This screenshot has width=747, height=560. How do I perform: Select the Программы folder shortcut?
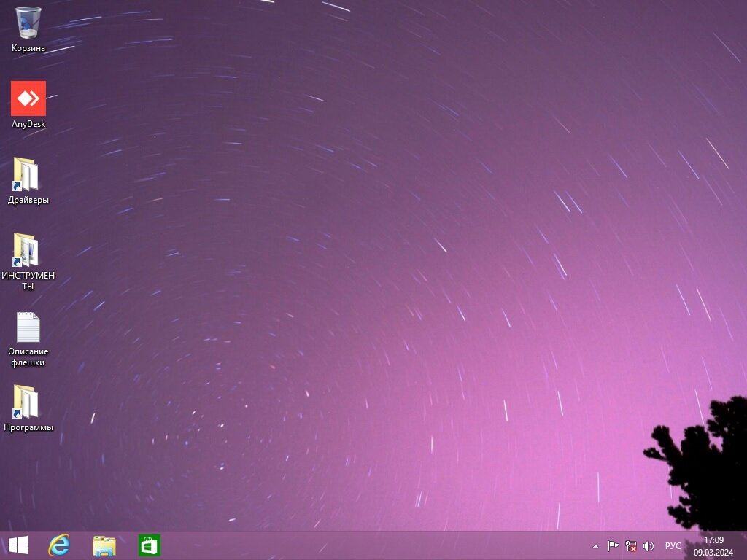tap(26, 402)
